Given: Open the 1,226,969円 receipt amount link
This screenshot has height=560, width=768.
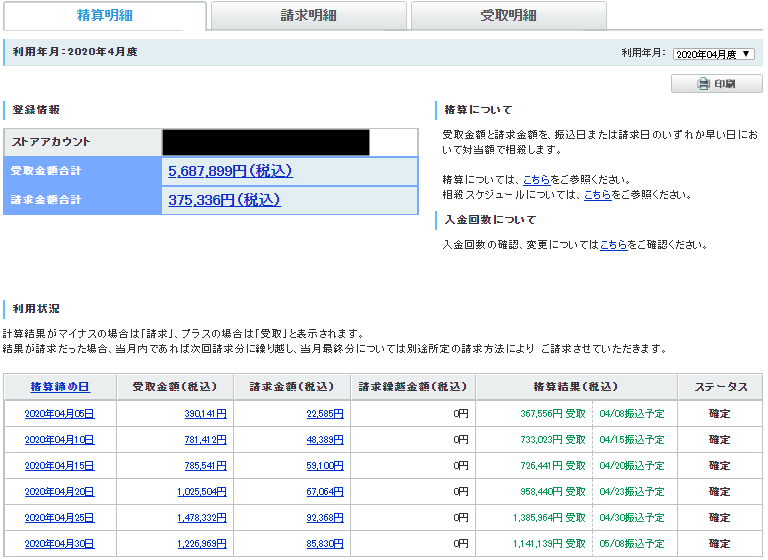Looking at the screenshot, I should pos(202,544).
